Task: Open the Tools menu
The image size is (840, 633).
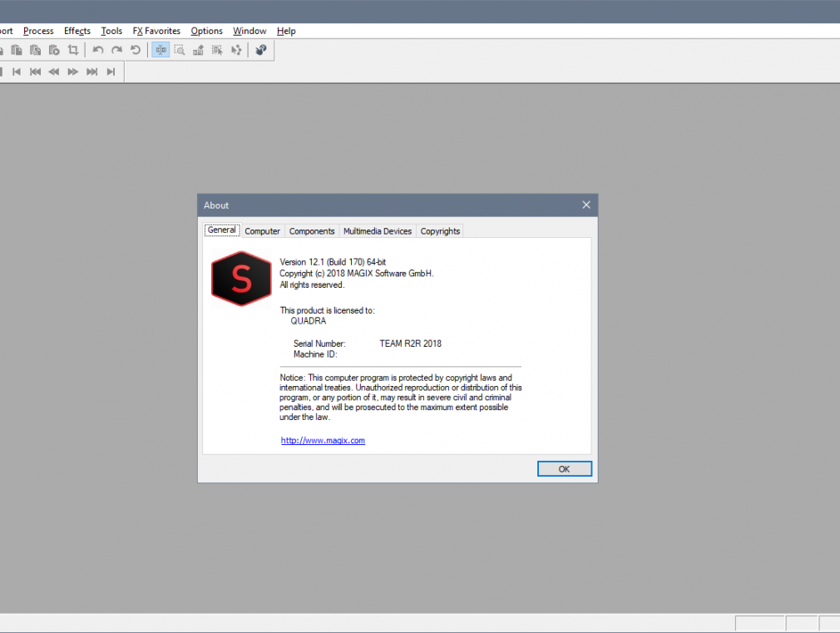Action: tap(111, 31)
